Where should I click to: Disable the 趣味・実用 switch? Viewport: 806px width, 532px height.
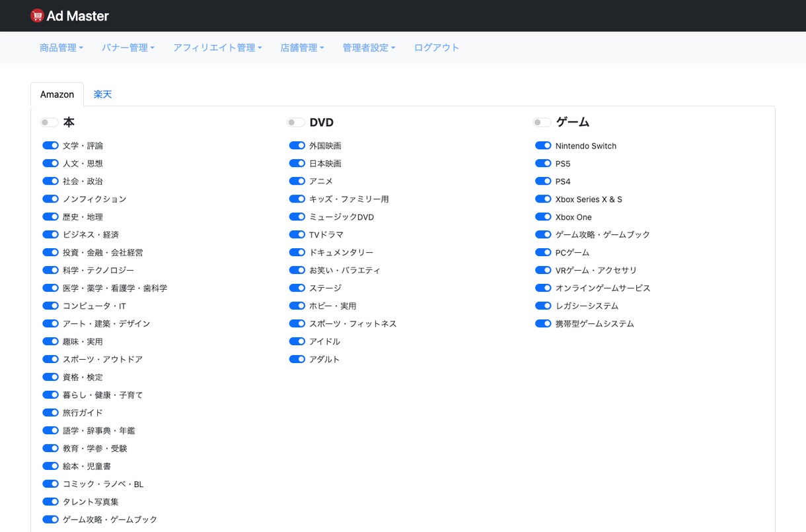pyautogui.click(x=51, y=341)
